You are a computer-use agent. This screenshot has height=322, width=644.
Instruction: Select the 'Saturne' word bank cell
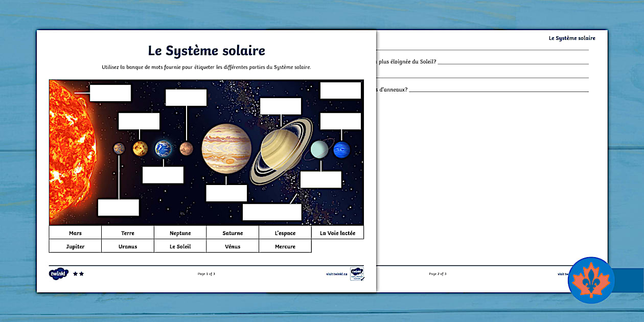233,233
